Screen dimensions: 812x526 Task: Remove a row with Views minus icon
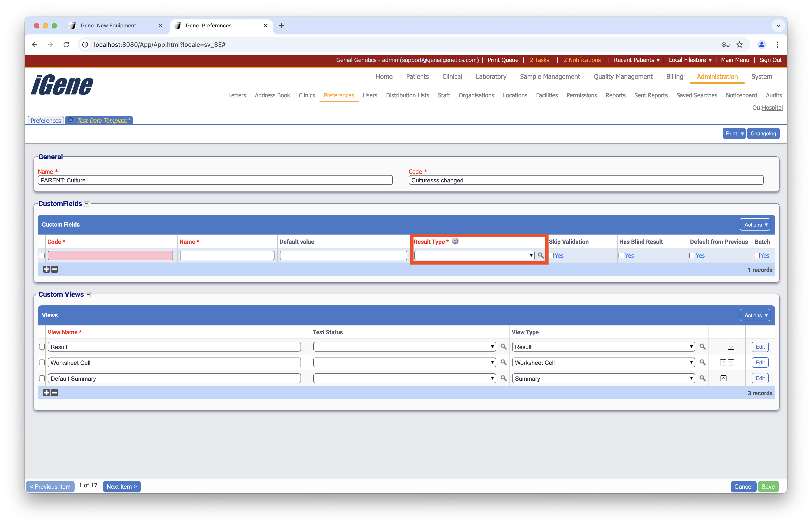[x=55, y=393]
